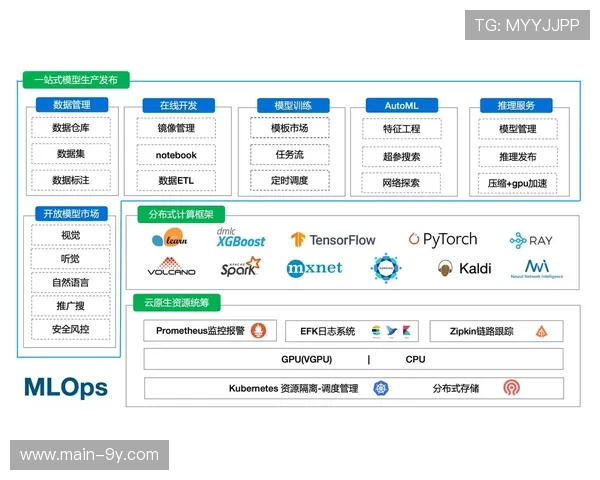
Task: Open the 数据管理 tab header
Action: coord(72,105)
